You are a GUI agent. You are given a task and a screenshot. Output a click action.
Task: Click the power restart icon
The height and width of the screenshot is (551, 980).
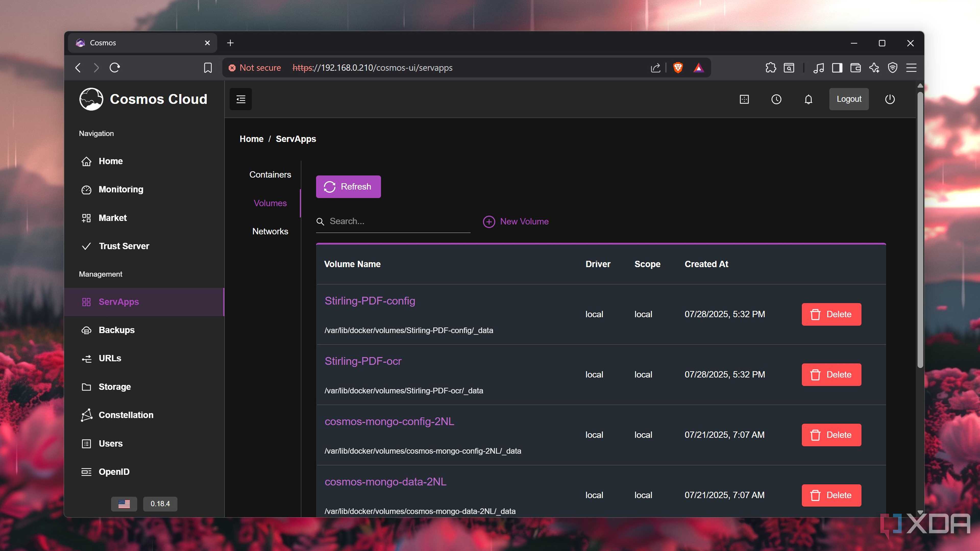[889, 99]
